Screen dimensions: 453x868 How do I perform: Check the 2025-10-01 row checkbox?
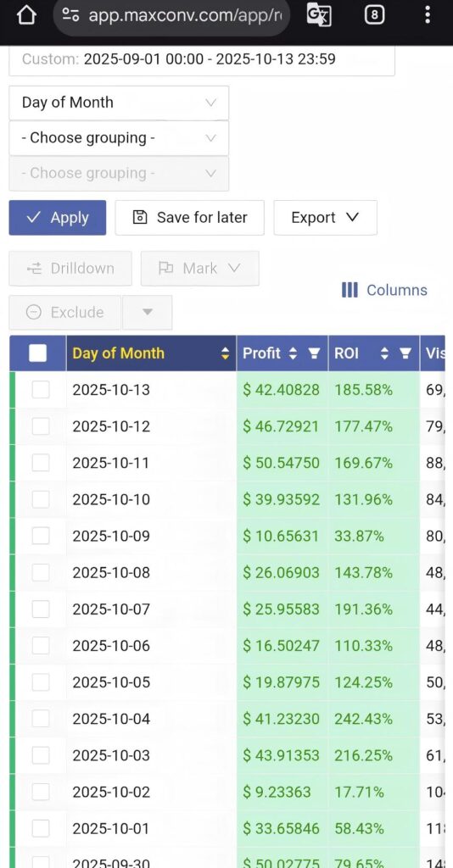(x=41, y=828)
